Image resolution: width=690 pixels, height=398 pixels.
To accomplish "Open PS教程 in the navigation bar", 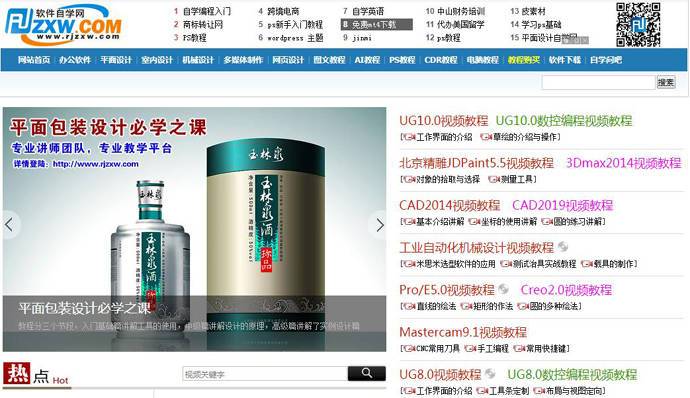I will coord(402,60).
